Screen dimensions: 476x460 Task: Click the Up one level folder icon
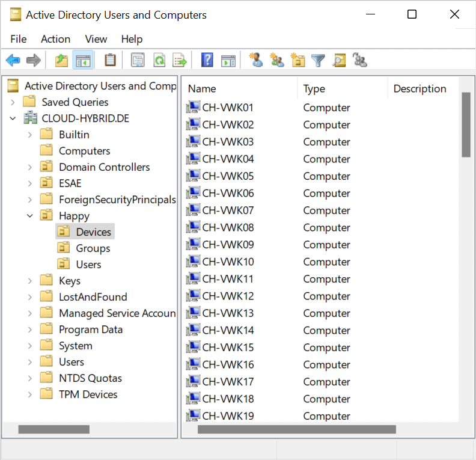tap(61, 60)
